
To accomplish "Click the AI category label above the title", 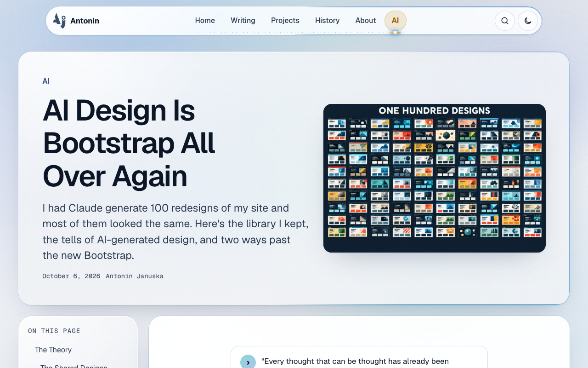I will point(46,81).
